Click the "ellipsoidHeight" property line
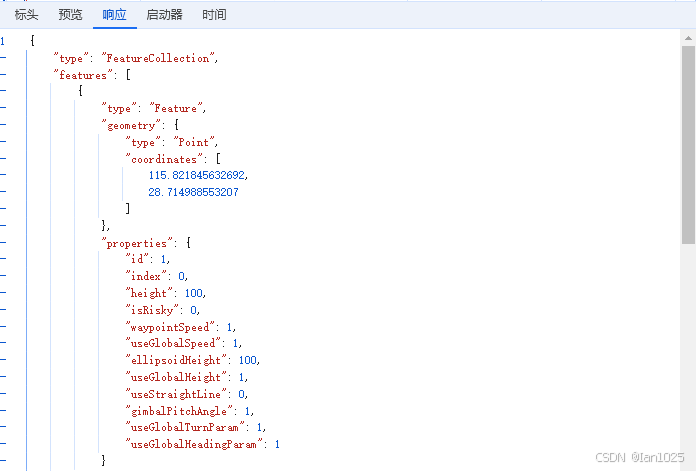 coord(192,360)
